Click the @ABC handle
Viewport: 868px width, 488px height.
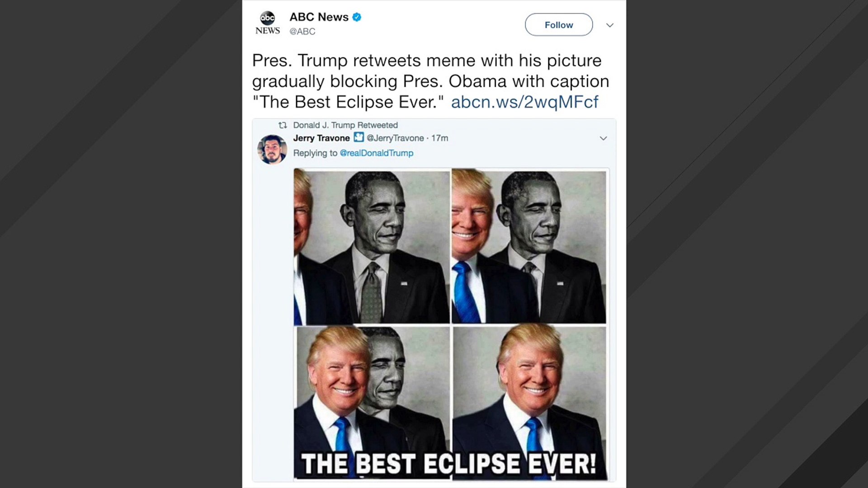[302, 32]
